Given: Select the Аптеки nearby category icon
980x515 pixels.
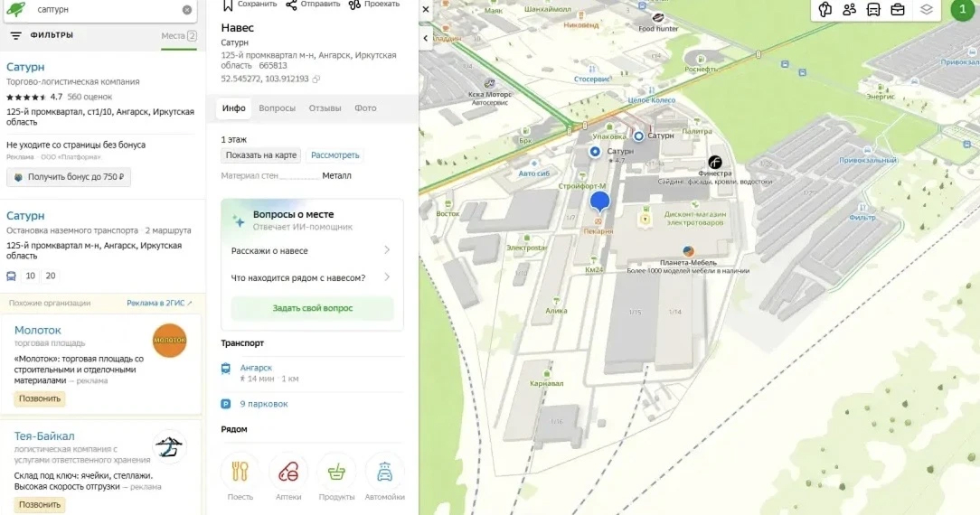Looking at the screenshot, I should coord(288,472).
